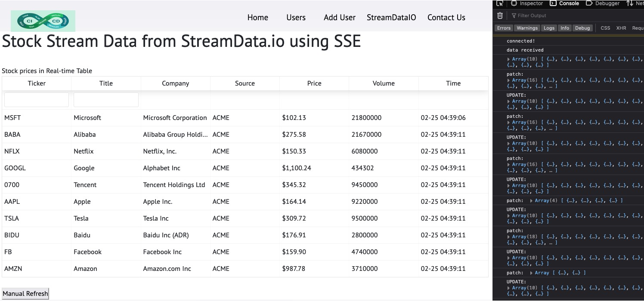Viewport: 644px width, 301px height.
Task: Click the $1,100.24 price cell
Action: tap(314, 168)
